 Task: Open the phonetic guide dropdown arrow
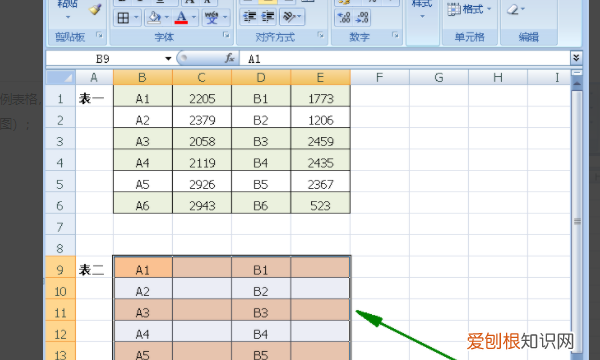[x=225, y=18]
